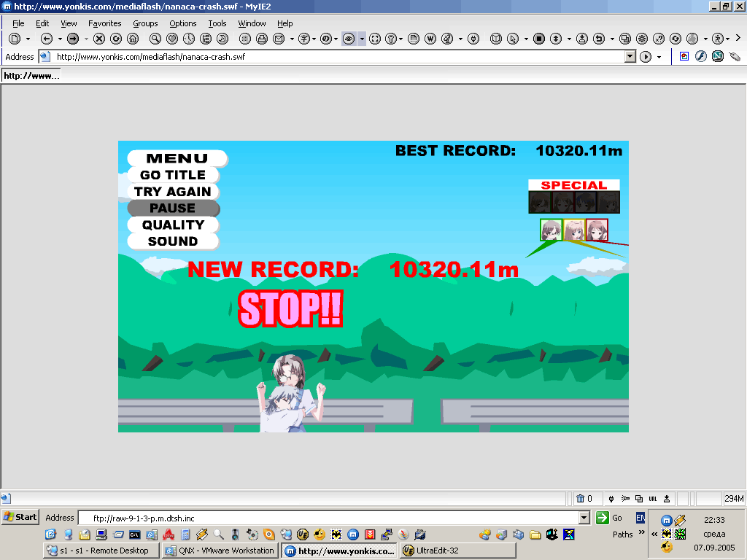747x560 pixels.
Task: Click the yellow-framed character portrait
Action: [x=574, y=230]
